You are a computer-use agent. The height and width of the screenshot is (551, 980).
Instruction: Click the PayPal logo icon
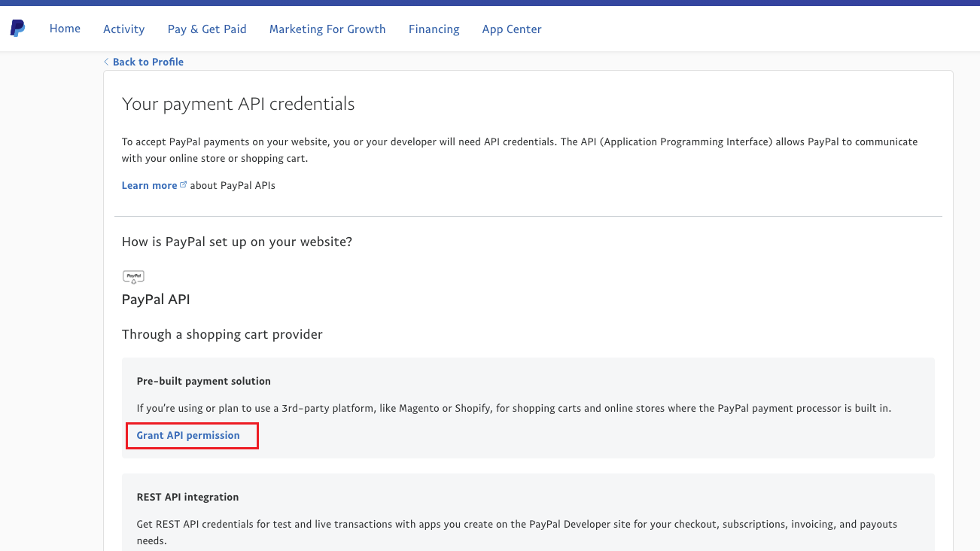[x=17, y=29]
